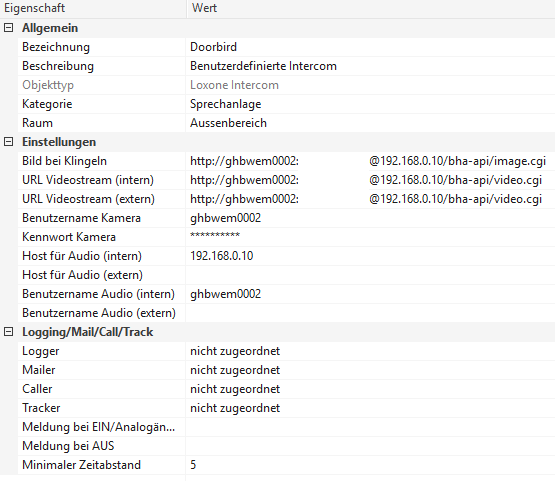Edit the Minimaler Zeitabstand value
This screenshot has width=555, height=481.
pos(370,465)
